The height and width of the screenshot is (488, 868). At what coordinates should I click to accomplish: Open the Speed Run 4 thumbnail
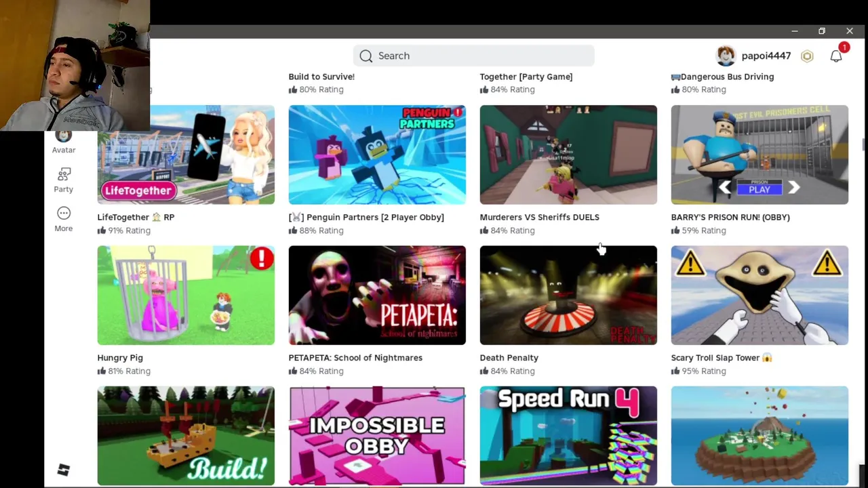pyautogui.click(x=568, y=436)
